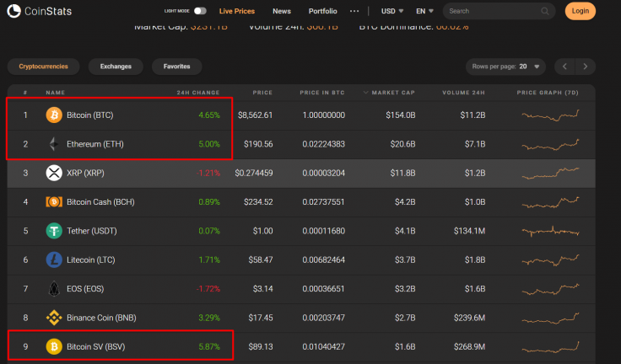Click the Bitcoin SV (BSV) icon
The image size is (621, 364).
point(54,346)
